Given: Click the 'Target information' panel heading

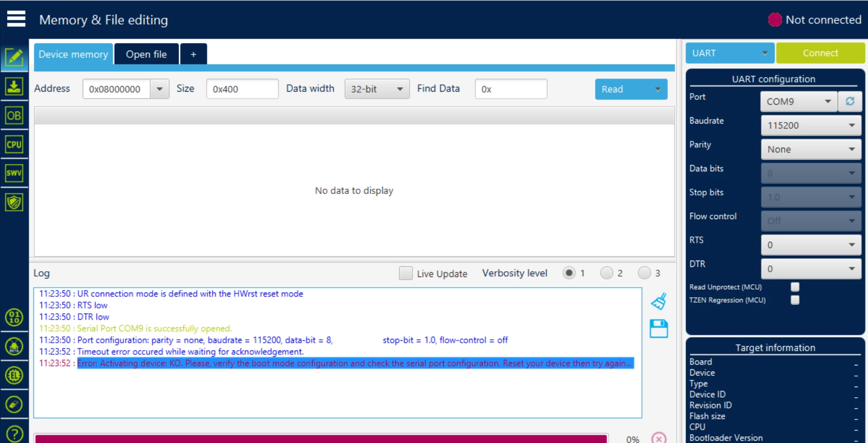Looking at the screenshot, I should pyautogui.click(x=775, y=347).
